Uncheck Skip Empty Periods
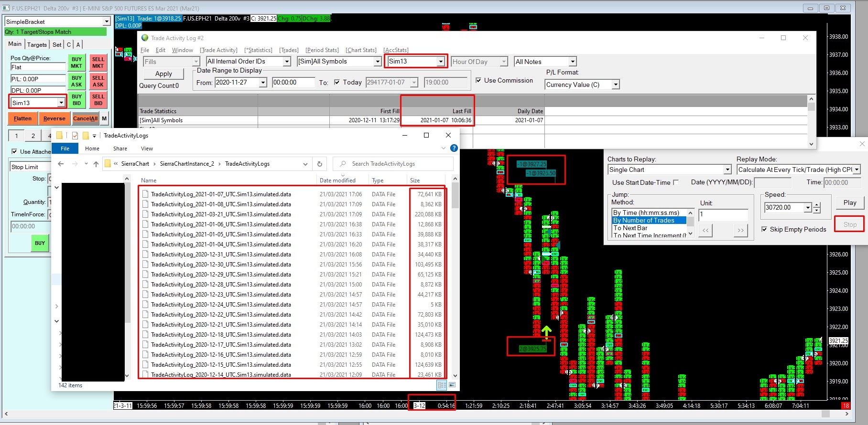The image size is (868, 425). [x=764, y=229]
